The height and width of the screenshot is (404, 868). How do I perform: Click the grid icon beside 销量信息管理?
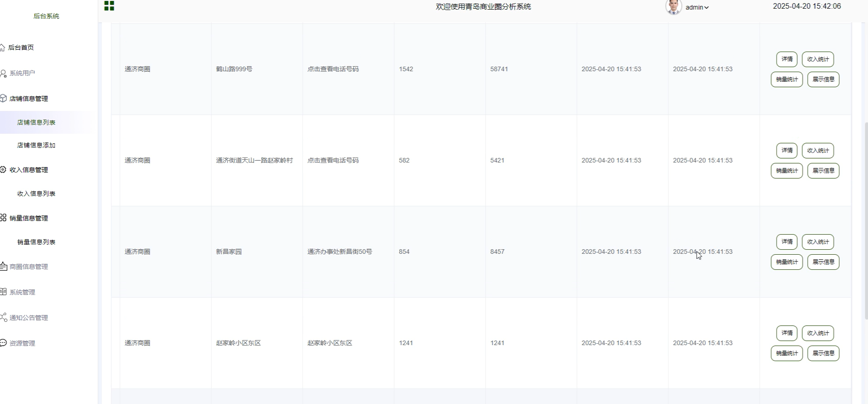coord(3,218)
